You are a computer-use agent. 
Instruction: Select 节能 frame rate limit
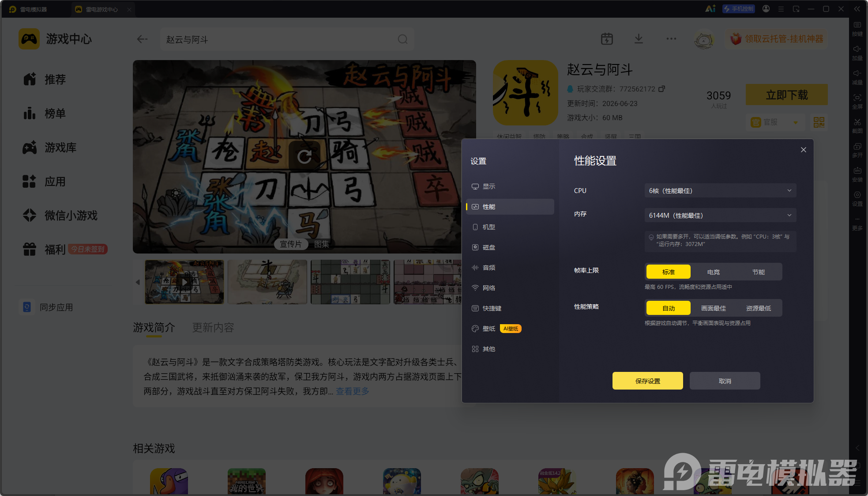click(x=758, y=272)
